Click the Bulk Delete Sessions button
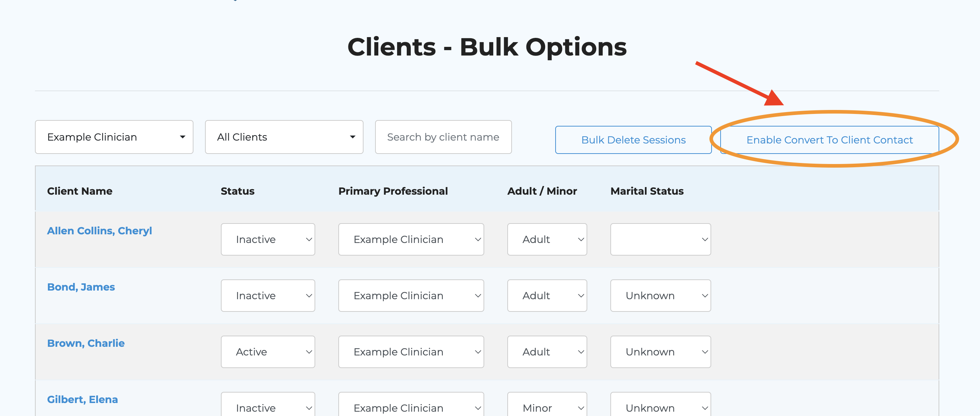Image resolution: width=980 pixels, height=416 pixels. click(633, 140)
